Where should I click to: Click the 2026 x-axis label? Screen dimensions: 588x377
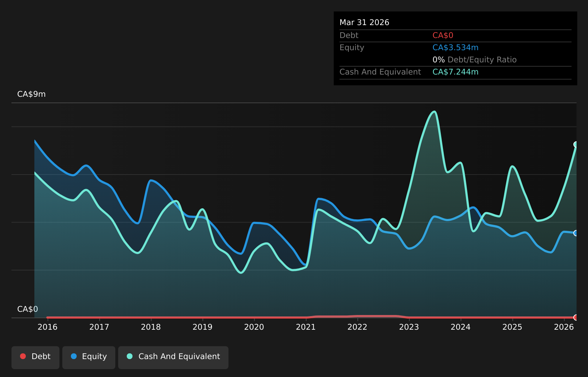564,327
